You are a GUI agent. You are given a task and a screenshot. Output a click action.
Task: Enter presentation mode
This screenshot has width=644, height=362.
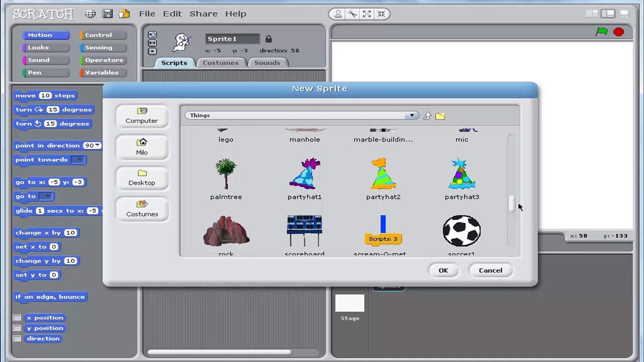coord(624,14)
